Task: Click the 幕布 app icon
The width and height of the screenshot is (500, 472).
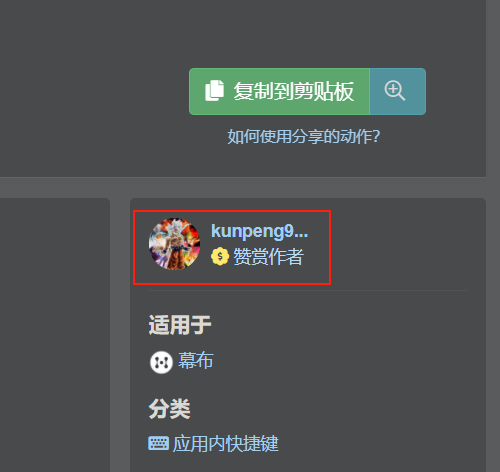Action: 161,362
